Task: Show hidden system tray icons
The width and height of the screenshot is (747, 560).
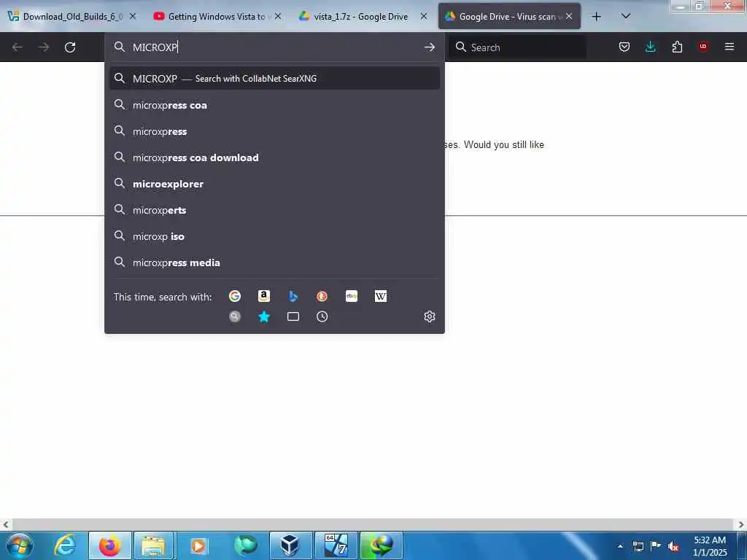Action: [x=620, y=546]
